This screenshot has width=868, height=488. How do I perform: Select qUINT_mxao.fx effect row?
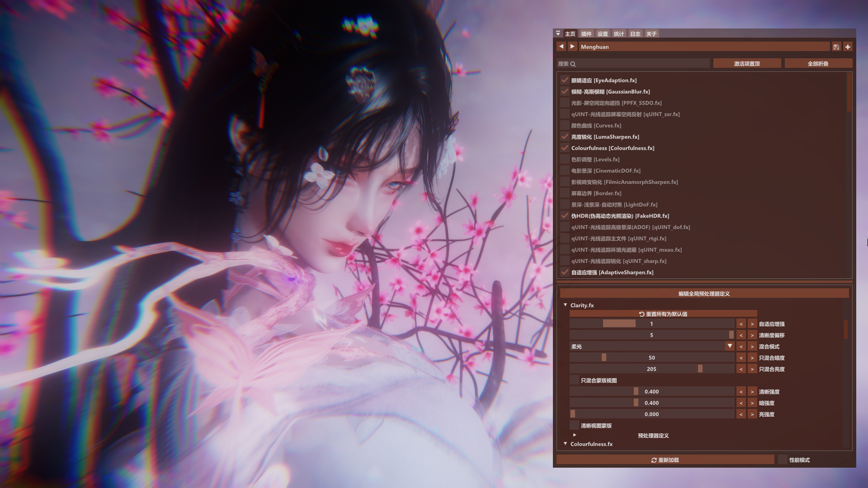tap(626, 249)
